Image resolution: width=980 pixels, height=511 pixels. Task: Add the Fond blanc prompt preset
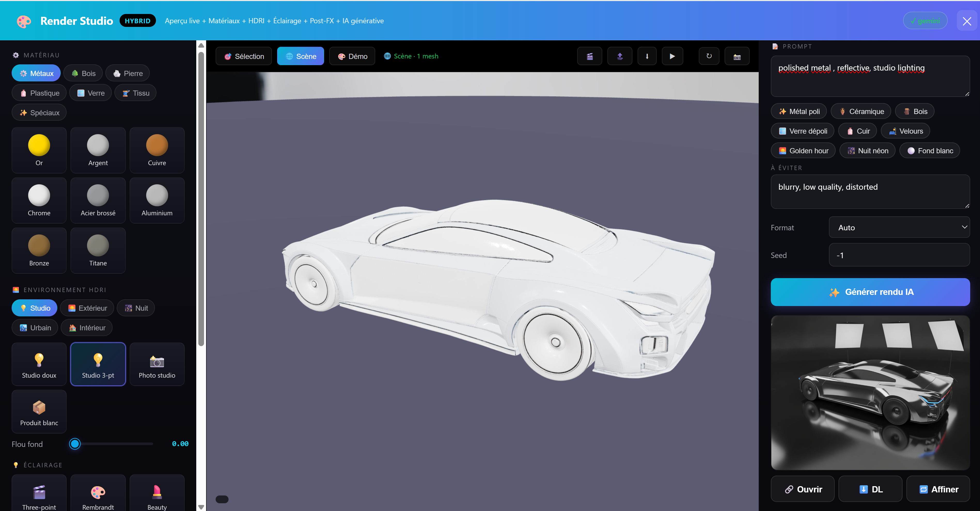tap(930, 151)
